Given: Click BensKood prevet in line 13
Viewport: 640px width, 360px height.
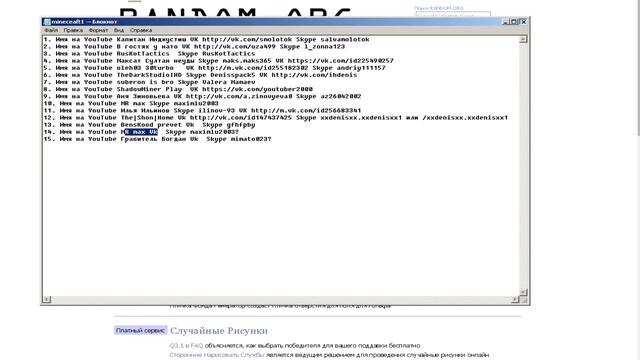Looking at the screenshot, I should [151, 125].
